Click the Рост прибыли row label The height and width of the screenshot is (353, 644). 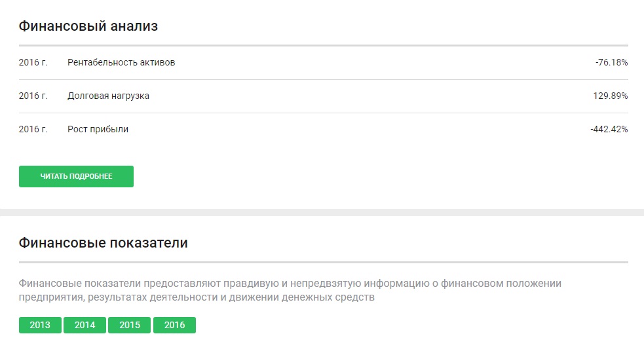(98, 130)
